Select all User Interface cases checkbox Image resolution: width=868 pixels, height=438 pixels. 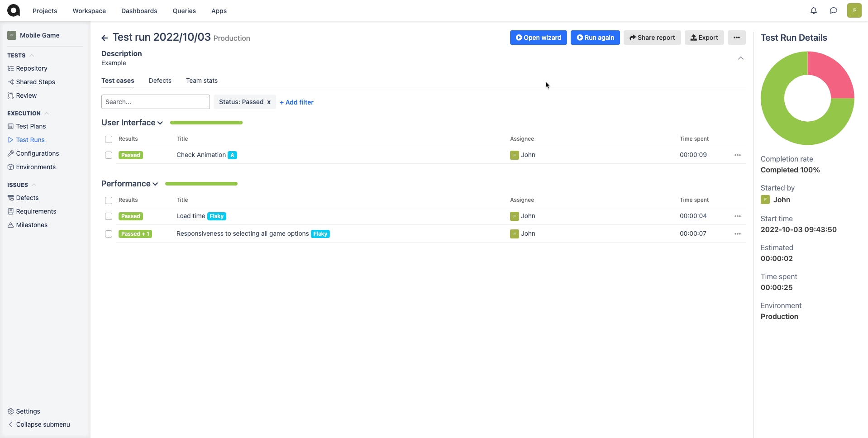coord(109,139)
